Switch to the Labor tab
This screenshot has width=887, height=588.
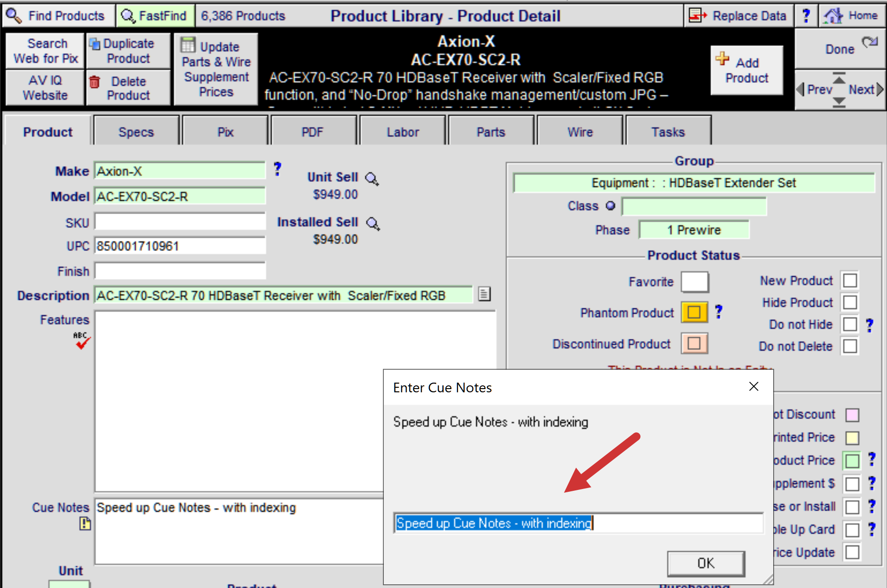403,132
